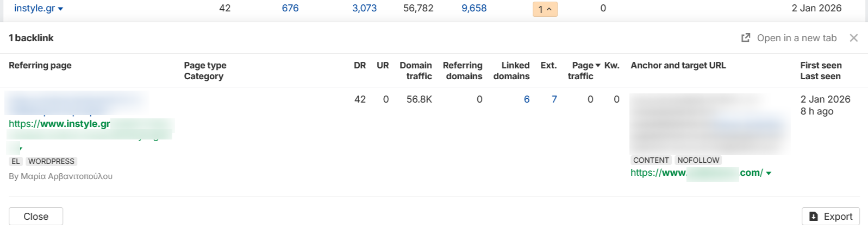This screenshot has height=235, width=868.
Task: Click the Ext. links value 7
Action: (x=554, y=99)
